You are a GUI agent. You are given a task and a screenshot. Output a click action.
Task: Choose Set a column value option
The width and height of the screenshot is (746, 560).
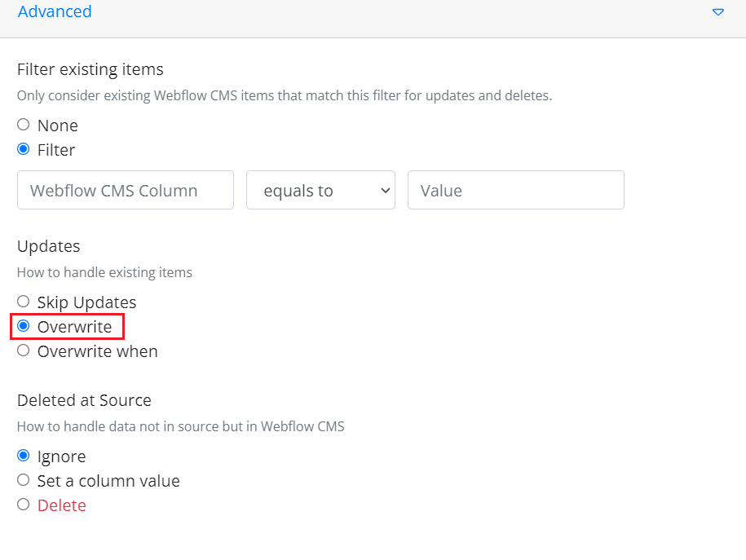(24, 480)
